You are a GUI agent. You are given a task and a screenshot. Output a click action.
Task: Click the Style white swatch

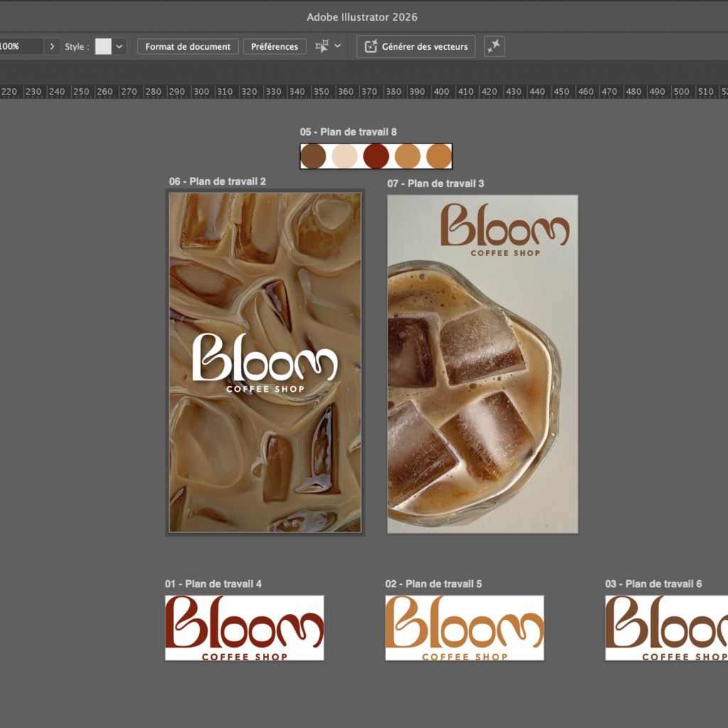tap(103, 46)
